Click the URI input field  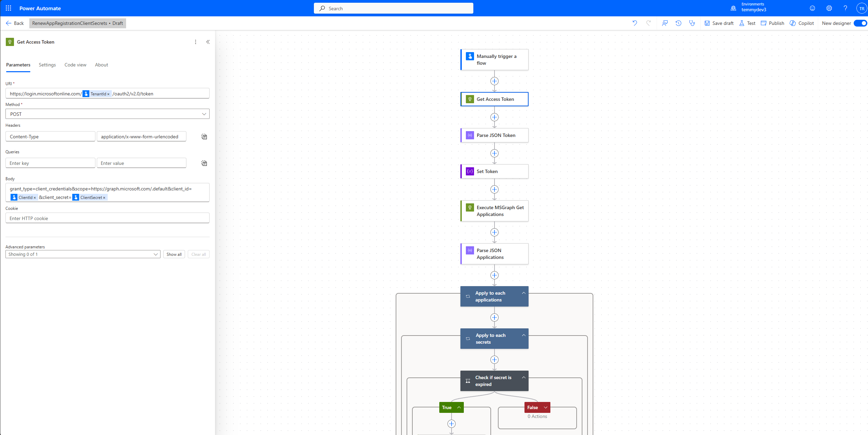(107, 93)
